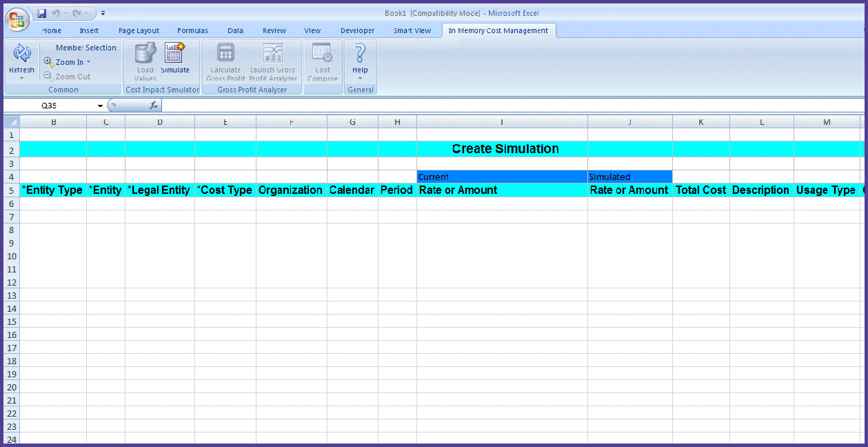Click the Current label cell
Image resolution: width=868 pixels, height=447 pixels.
[x=503, y=177]
